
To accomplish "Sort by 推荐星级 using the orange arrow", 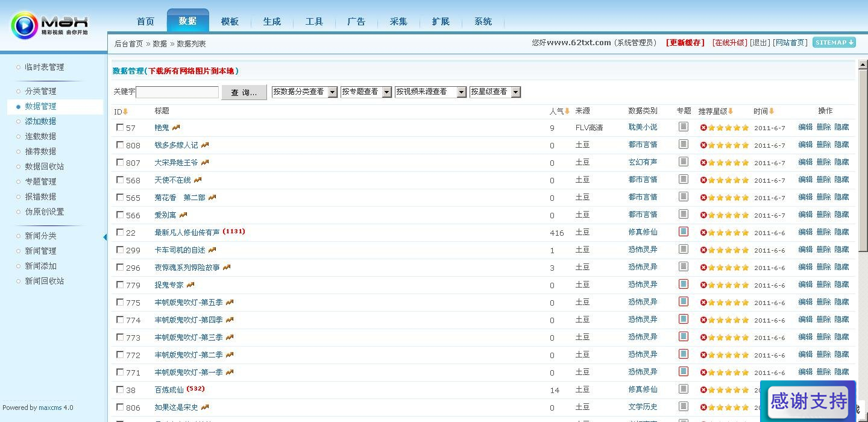I will pyautogui.click(x=731, y=111).
